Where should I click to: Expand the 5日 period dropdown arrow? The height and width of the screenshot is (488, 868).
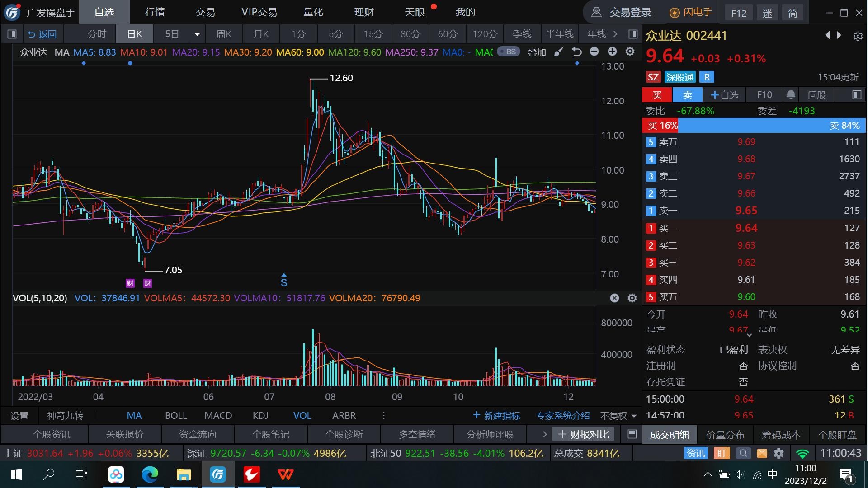tap(197, 34)
